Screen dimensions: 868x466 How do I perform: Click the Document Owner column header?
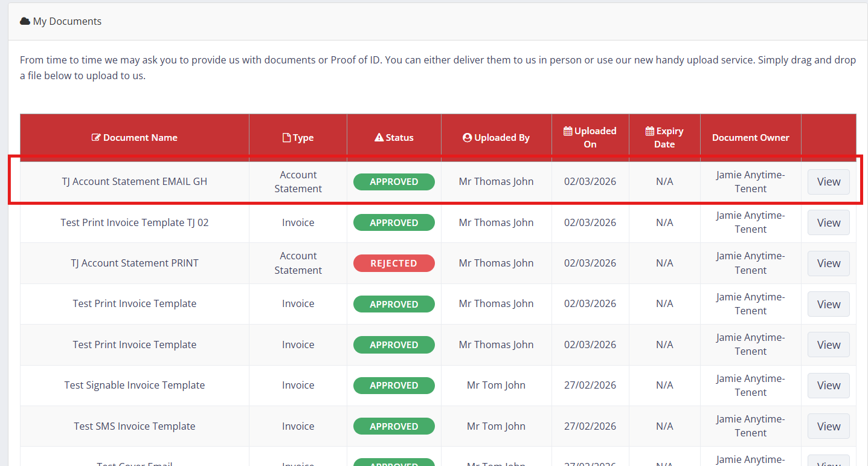[x=750, y=138]
